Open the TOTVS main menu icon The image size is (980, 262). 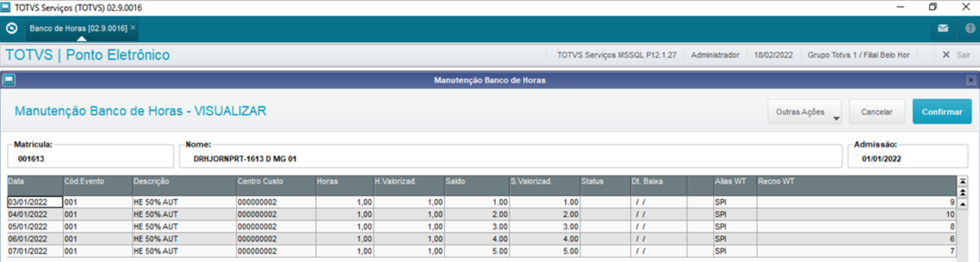11,29
